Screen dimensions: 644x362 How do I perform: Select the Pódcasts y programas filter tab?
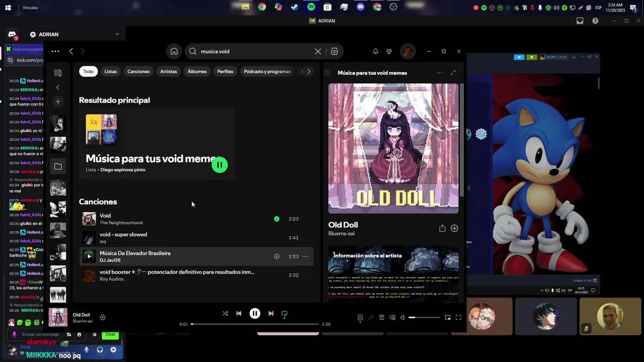click(267, 71)
